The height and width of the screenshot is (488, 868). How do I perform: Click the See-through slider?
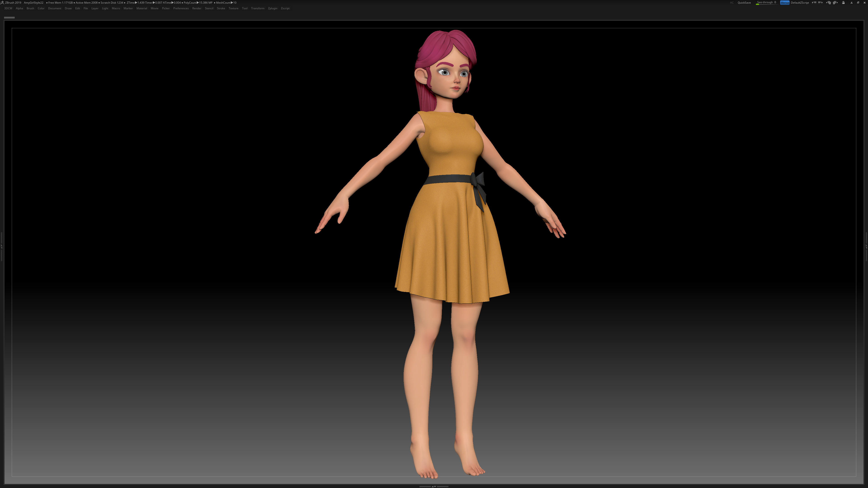point(766,3)
